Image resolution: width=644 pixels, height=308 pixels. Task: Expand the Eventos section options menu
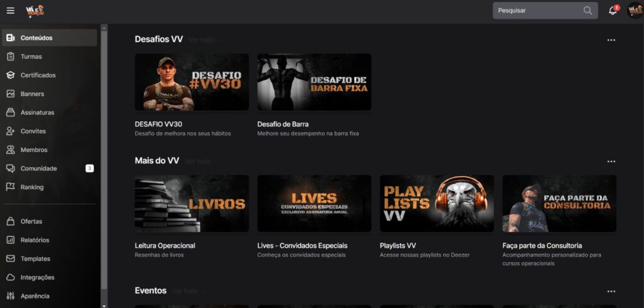611,292
